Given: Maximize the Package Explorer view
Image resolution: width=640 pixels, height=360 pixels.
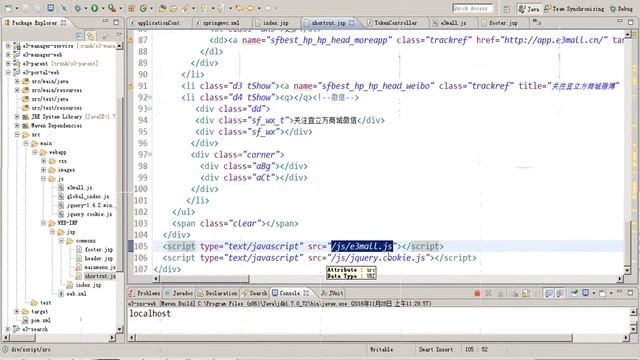Looking at the screenshot, I should [x=116, y=22].
